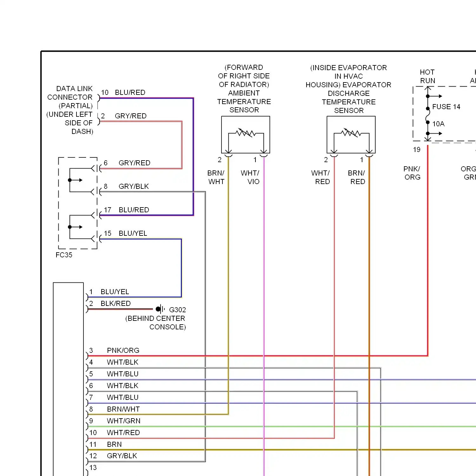
Task: Click the pin 13 label
Action: [93, 467]
